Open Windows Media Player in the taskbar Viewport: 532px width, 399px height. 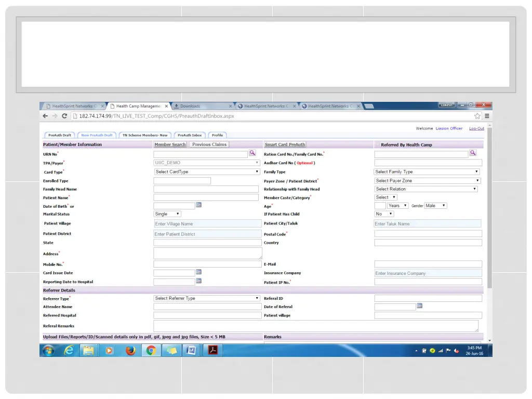109,350
